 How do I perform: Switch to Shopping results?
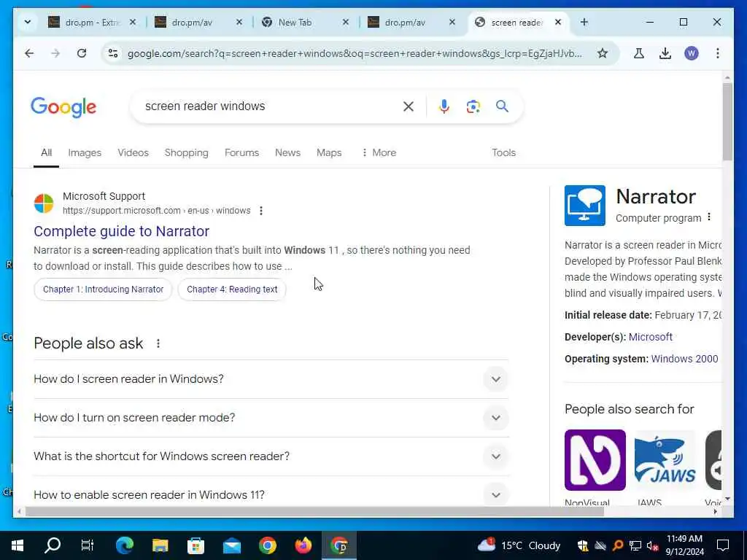click(x=186, y=153)
